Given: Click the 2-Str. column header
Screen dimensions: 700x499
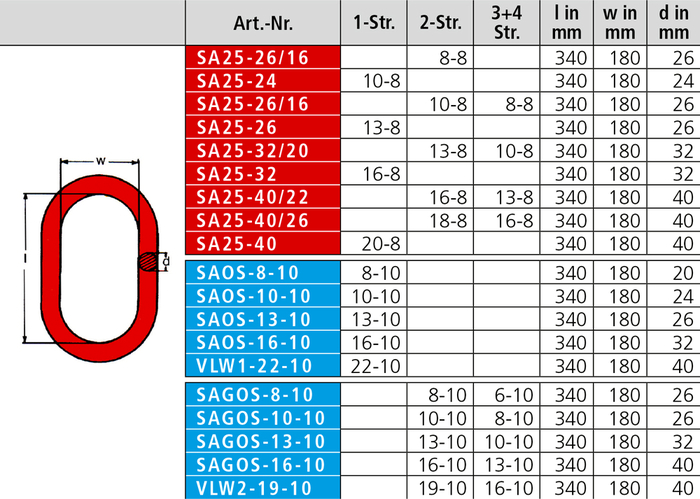Looking at the screenshot, I should point(442,23).
